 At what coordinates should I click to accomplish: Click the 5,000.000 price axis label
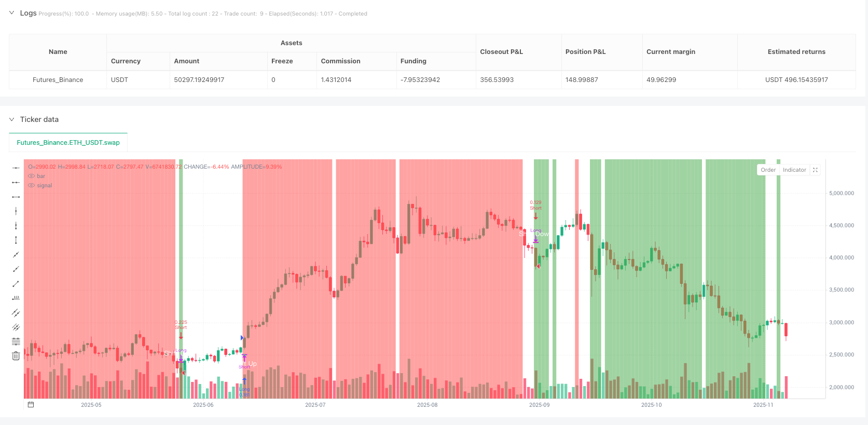point(842,193)
